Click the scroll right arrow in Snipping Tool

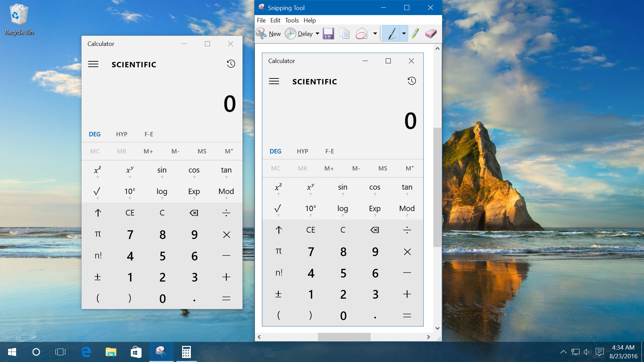(428, 337)
